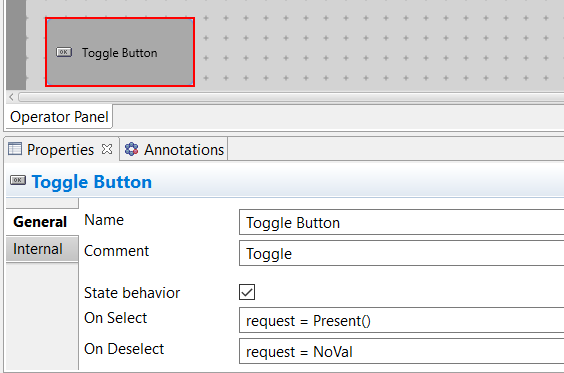Switch to the Annotations tab

174,149
